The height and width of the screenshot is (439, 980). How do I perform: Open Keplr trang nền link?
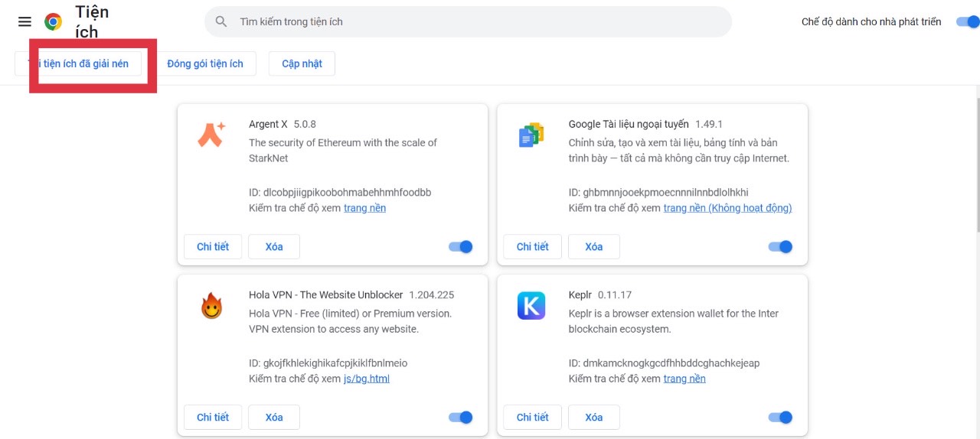pos(684,379)
